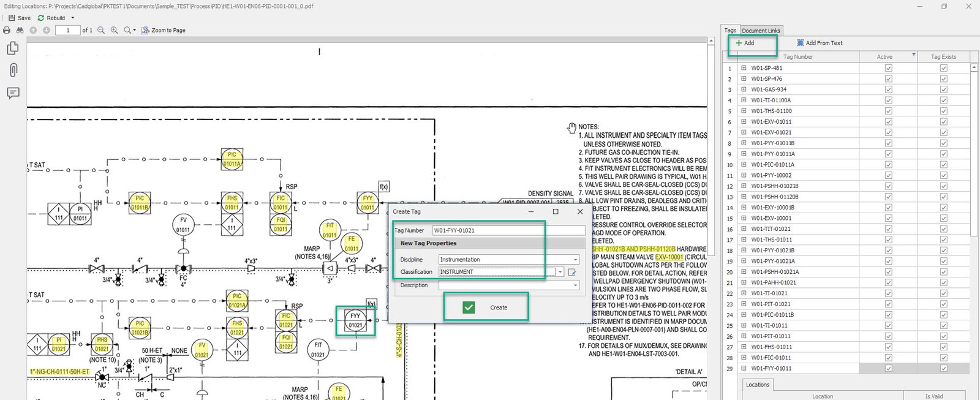Viewport: 980px width, 400px height.
Task: Print the drawing using the printer icon
Action: (7, 30)
